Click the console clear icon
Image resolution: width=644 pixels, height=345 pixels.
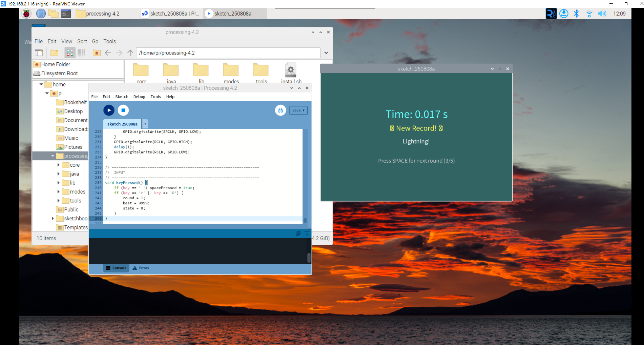pyautogui.click(x=307, y=233)
